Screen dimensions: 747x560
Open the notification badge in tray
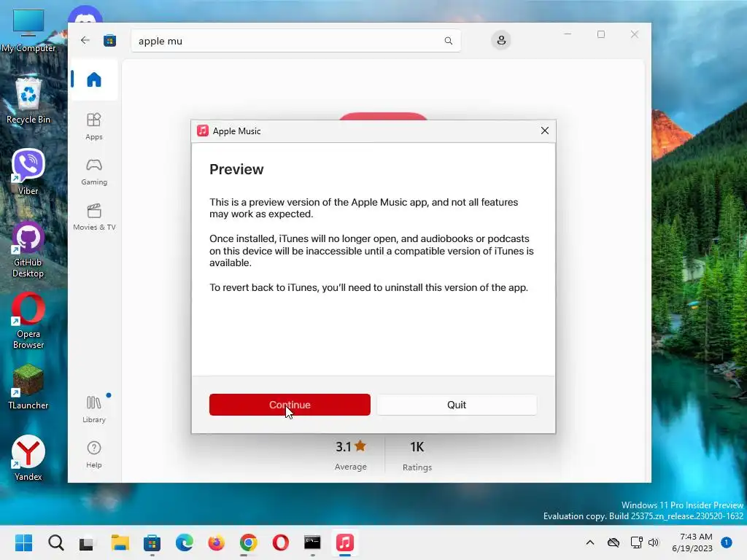(727, 542)
